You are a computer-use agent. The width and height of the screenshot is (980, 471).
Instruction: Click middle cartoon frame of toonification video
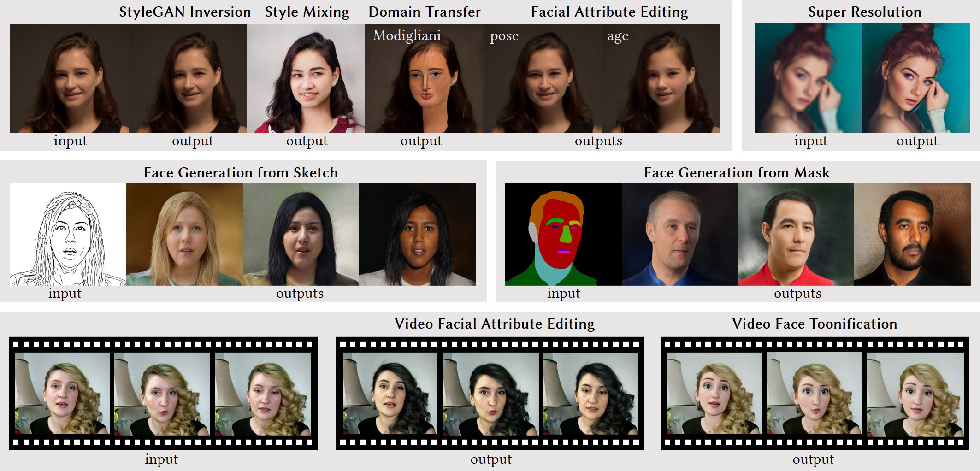coord(815,394)
